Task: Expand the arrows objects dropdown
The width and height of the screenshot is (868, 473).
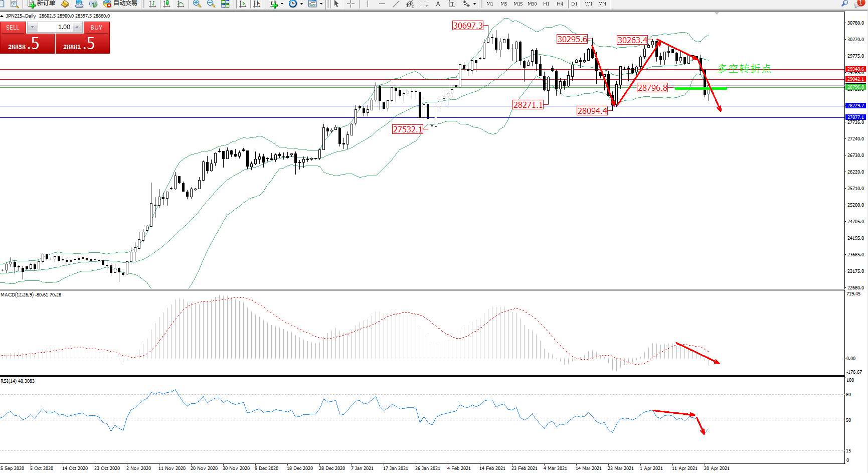Action: (474, 4)
